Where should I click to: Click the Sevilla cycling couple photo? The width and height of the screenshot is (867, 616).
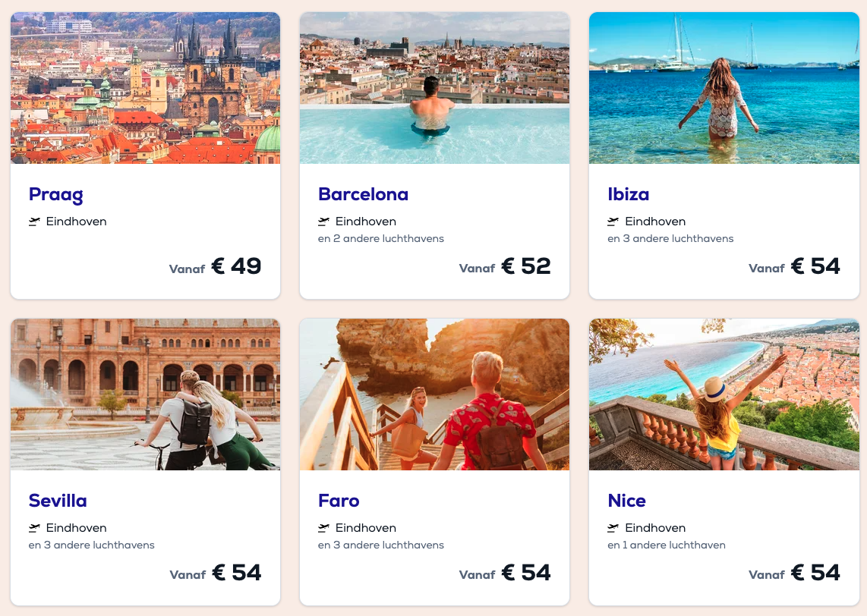[x=145, y=394]
